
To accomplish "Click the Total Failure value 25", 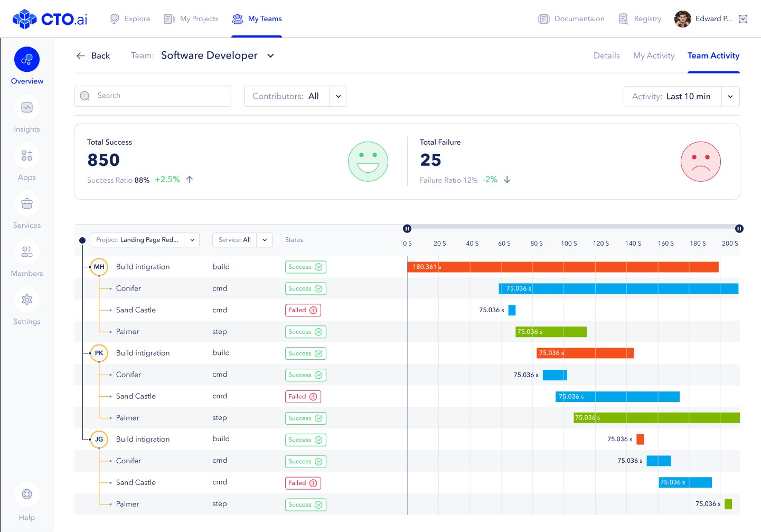I will point(430,160).
